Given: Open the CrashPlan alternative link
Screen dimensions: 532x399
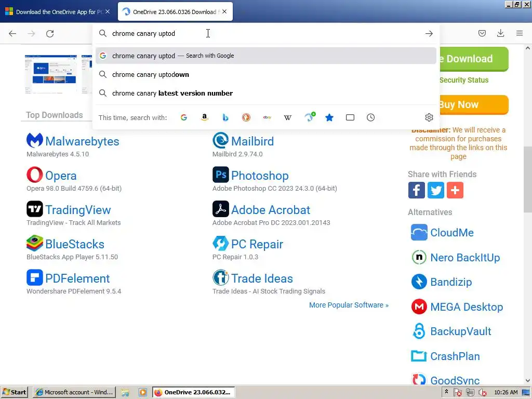Looking at the screenshot, I should pos(455,356).
